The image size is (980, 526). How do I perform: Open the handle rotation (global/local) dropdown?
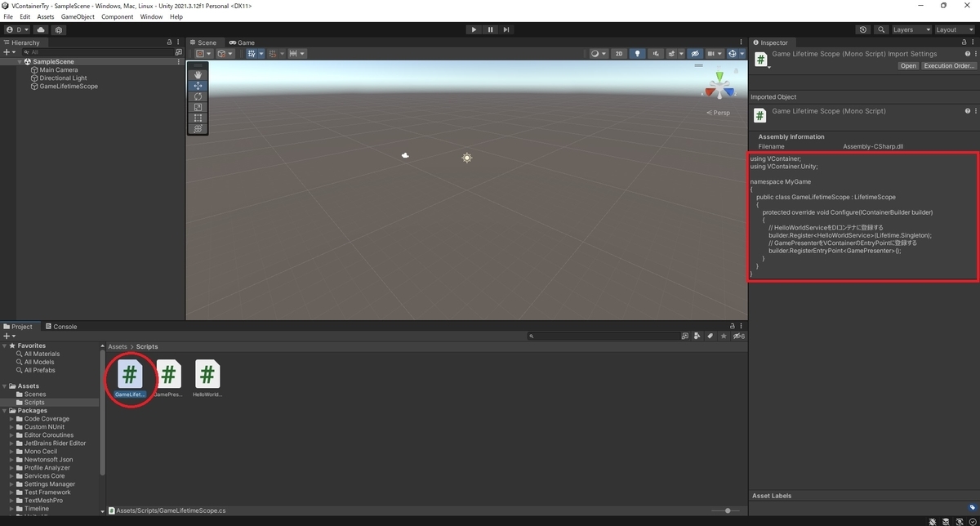225,54
